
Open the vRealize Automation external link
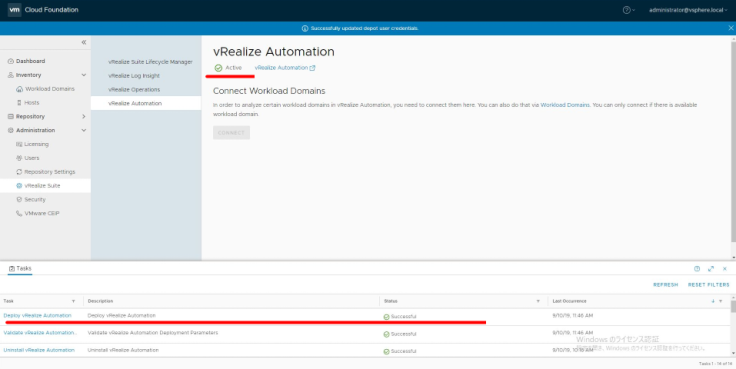(x=281, y=68)
